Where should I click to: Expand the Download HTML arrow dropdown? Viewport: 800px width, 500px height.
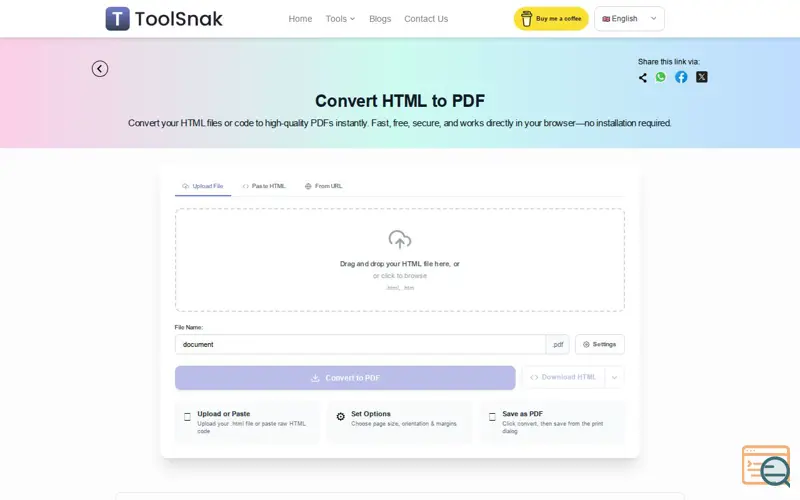click(614, 378)
